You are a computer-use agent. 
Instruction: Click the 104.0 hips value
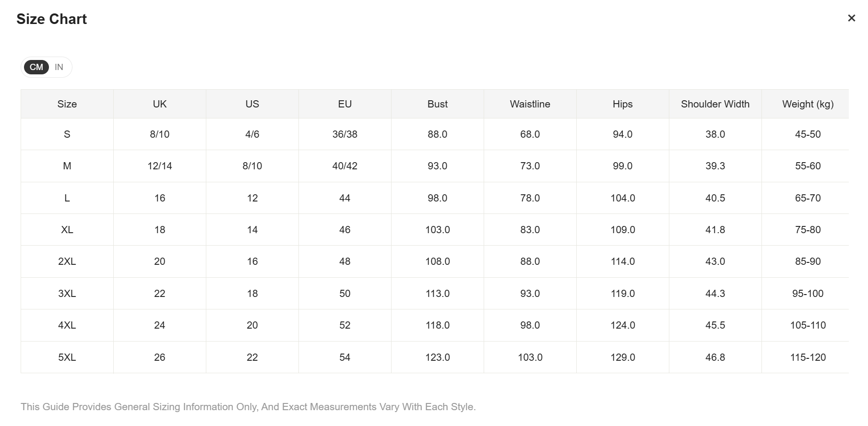622,198
